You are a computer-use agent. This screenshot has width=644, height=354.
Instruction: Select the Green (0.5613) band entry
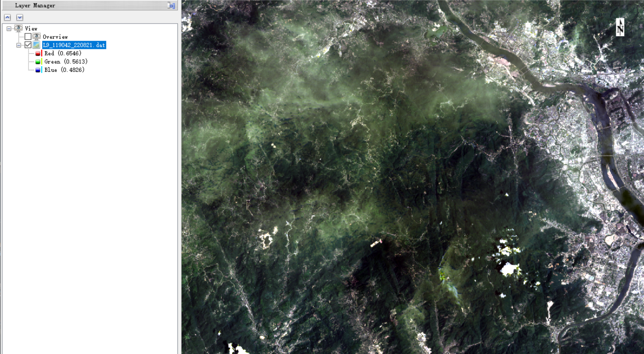(x=66, y=62)
